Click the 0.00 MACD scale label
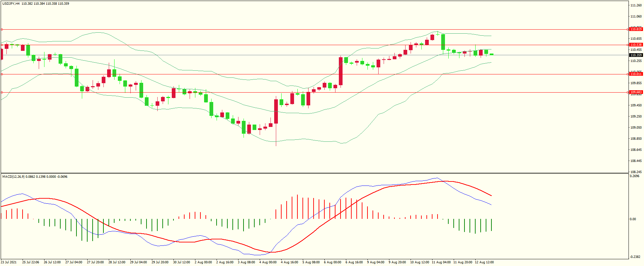The width and height of the screenshot is (644, 266). (633, 219)
